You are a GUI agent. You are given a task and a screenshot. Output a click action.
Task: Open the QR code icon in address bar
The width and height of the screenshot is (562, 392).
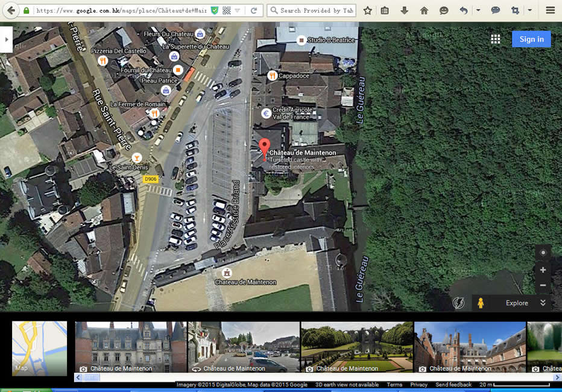tap(227, 11)
